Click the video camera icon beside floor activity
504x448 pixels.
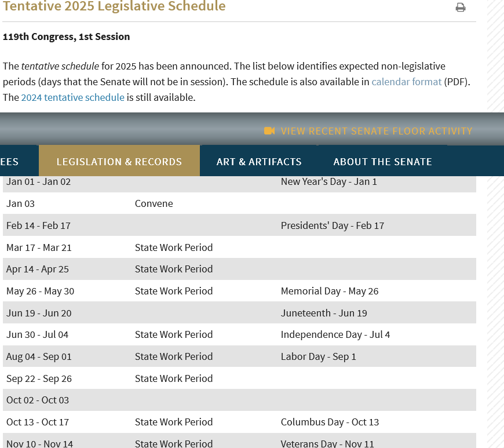pyautogui.click(x=269, y=131)
